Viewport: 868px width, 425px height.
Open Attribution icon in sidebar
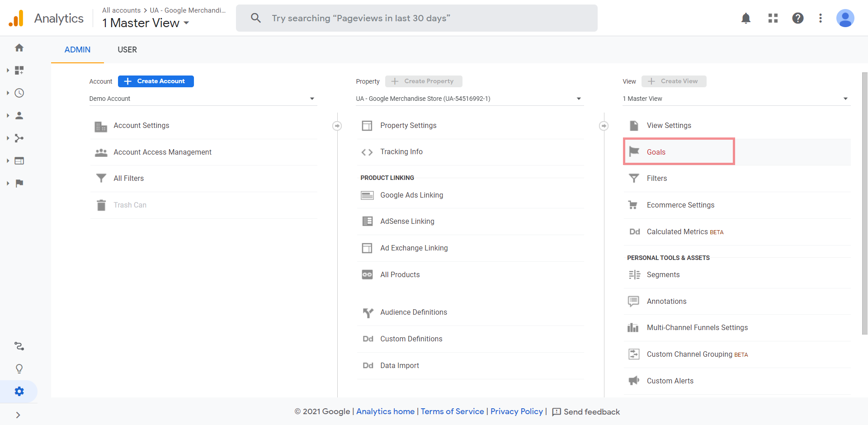(x=19, y=346)
